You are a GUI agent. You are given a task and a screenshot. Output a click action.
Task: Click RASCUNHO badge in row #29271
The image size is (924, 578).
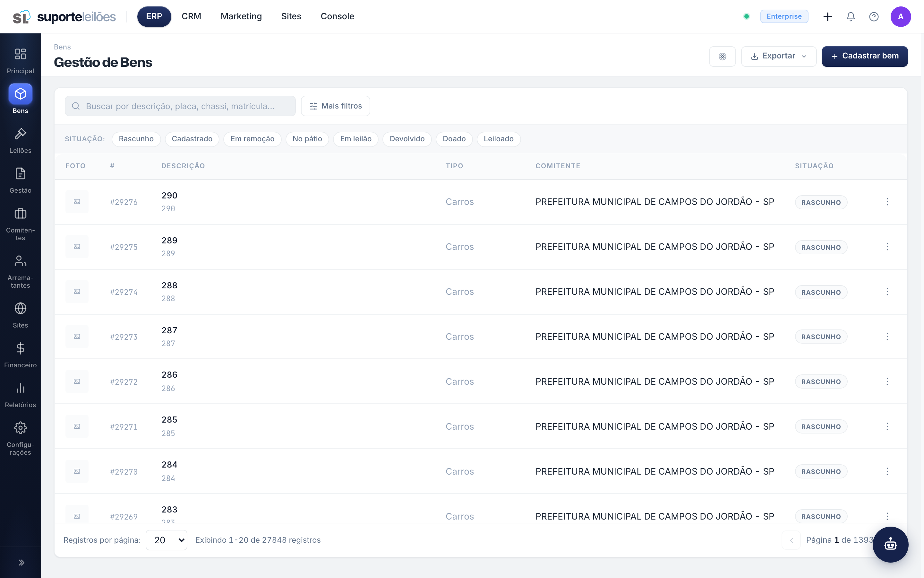click(821, 426)
